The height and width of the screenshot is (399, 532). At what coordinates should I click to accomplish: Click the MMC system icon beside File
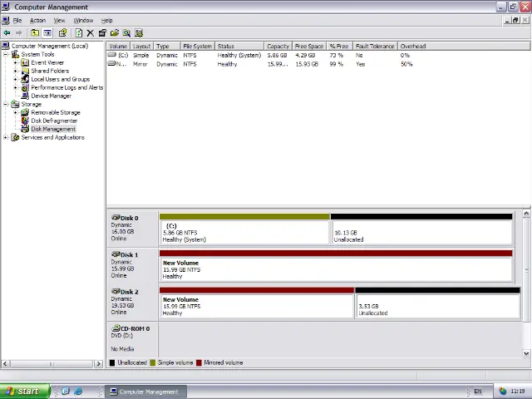(x=6, y=20)
